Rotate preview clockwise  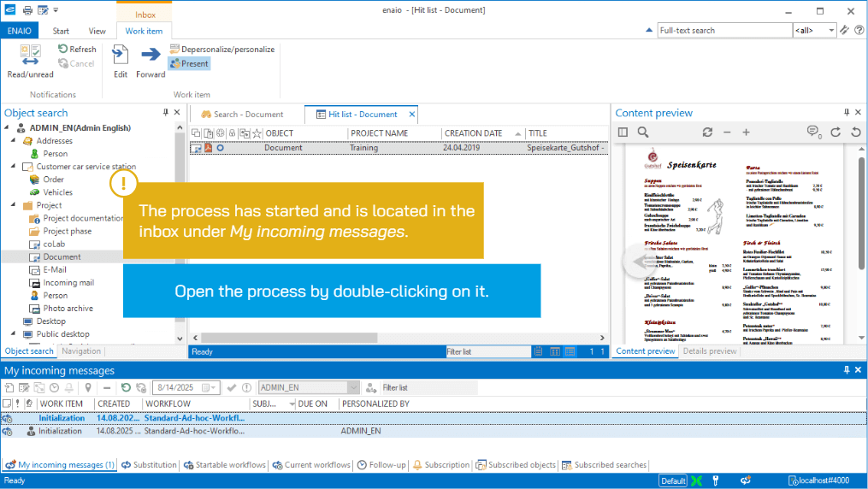[836, 133]
